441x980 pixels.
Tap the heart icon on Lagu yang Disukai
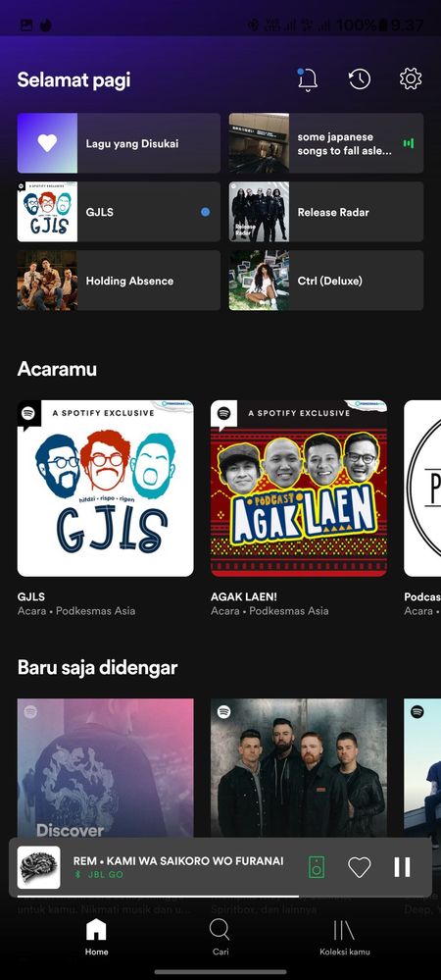[x=47, y=143]
